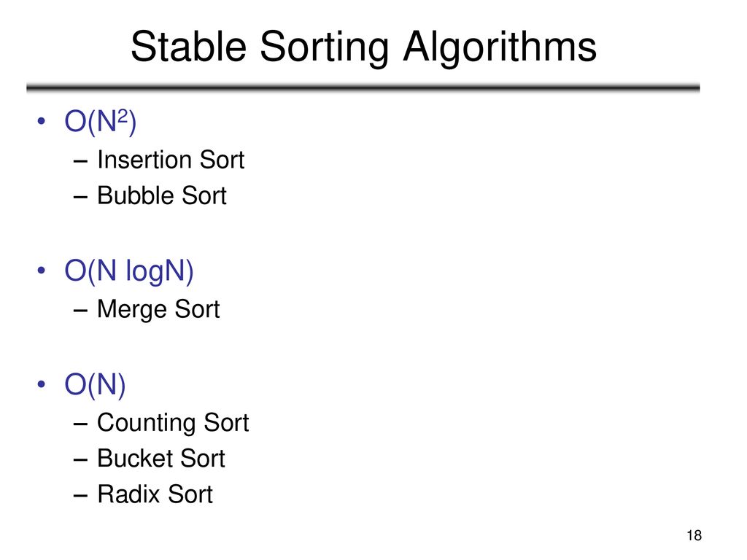Viewport: 747px width, 560px height.
Task: Select the O(N²) bullet heading
Action: coord(101,122)
